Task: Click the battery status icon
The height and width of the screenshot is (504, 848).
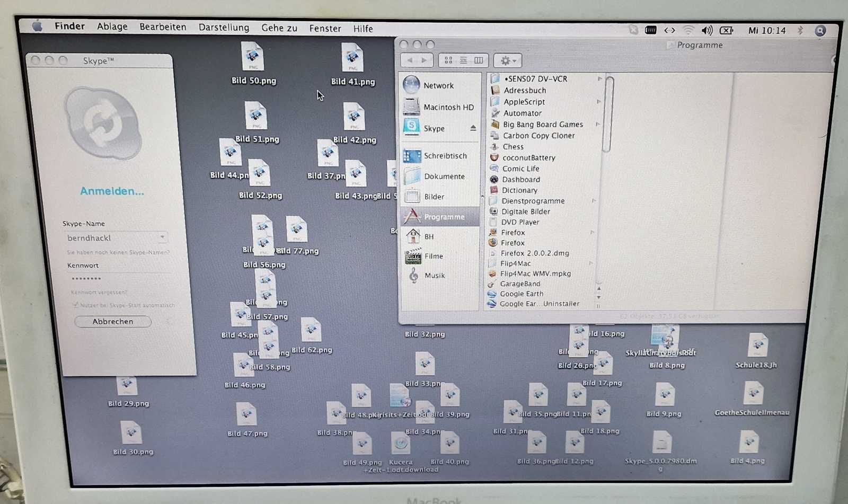Action: coord(727,31)
